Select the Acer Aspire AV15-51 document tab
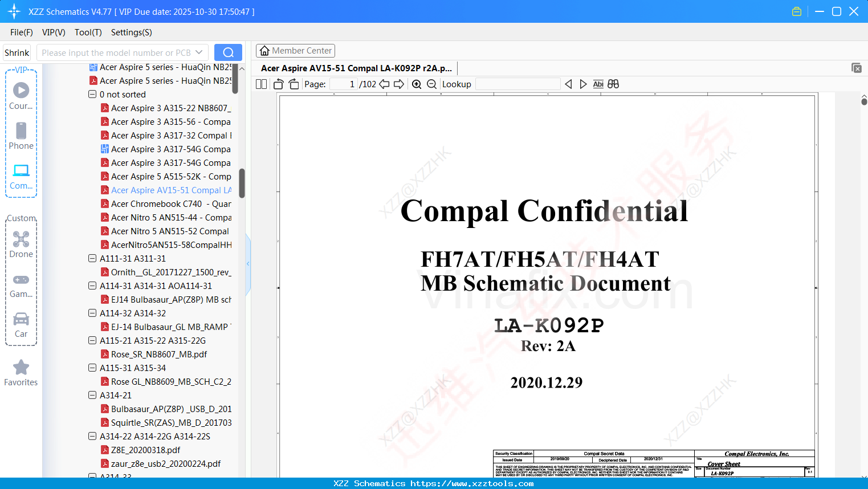 tap(356, 68)
